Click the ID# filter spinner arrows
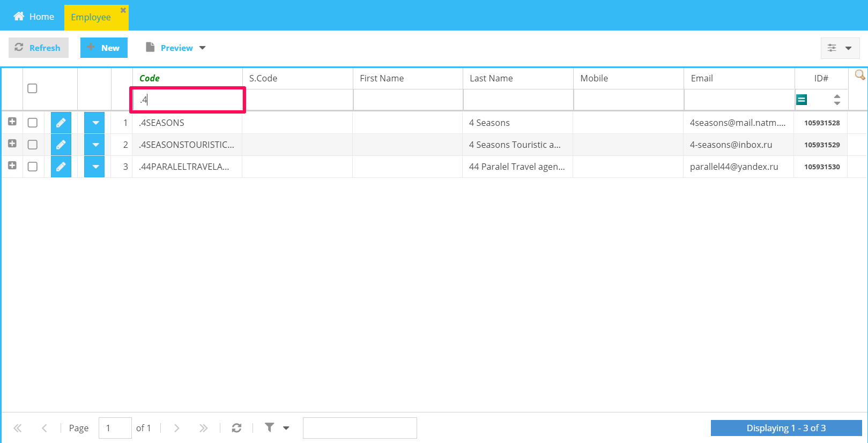Image resolution: width=868 pixels, height=443 pixels. point(837,100)
